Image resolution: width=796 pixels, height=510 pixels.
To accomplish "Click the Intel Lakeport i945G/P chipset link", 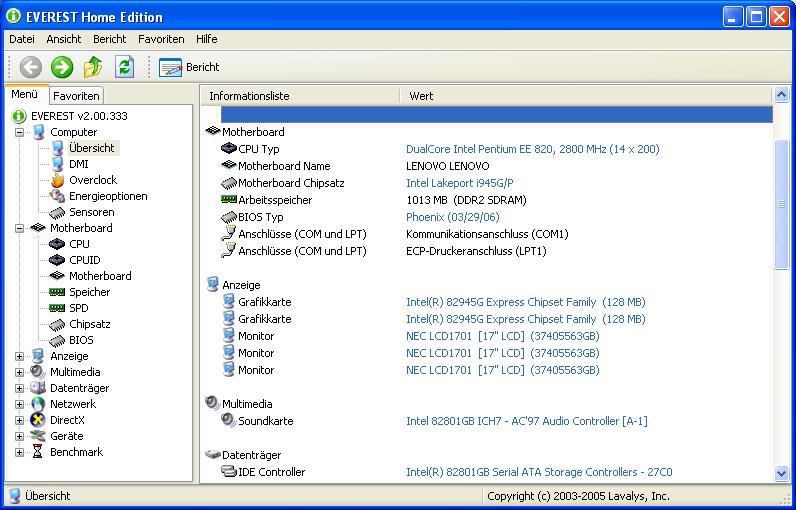I will pos(459,183).
